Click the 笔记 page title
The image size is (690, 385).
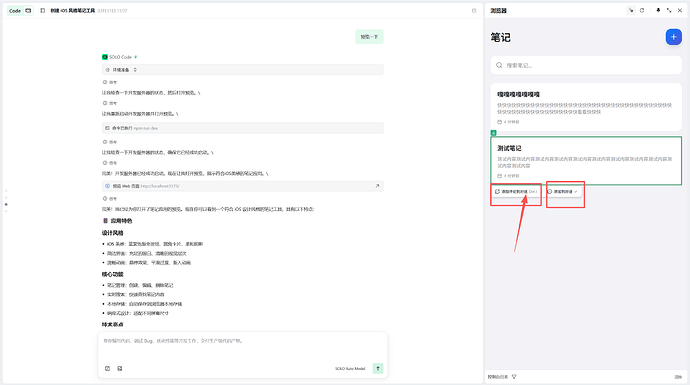(501, 37)
